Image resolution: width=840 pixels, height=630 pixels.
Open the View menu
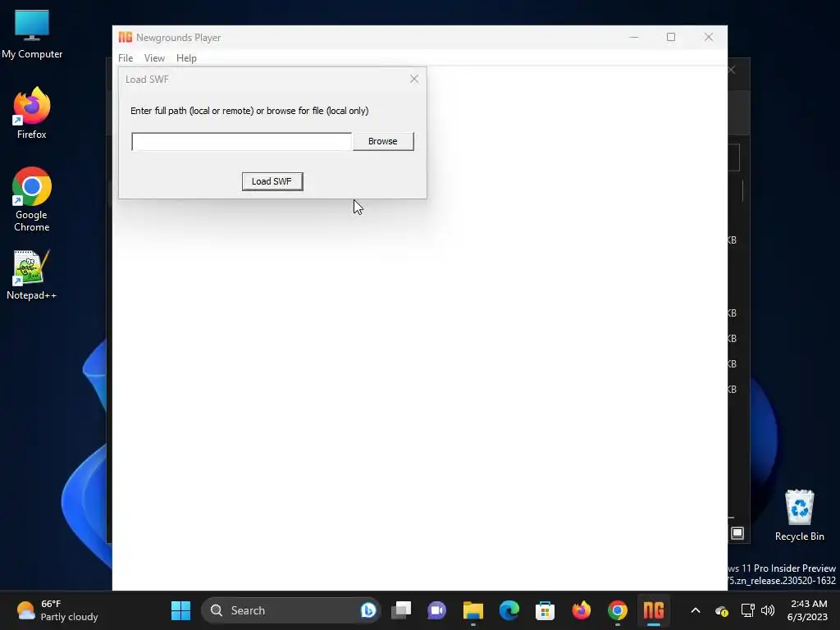(154, 58)
